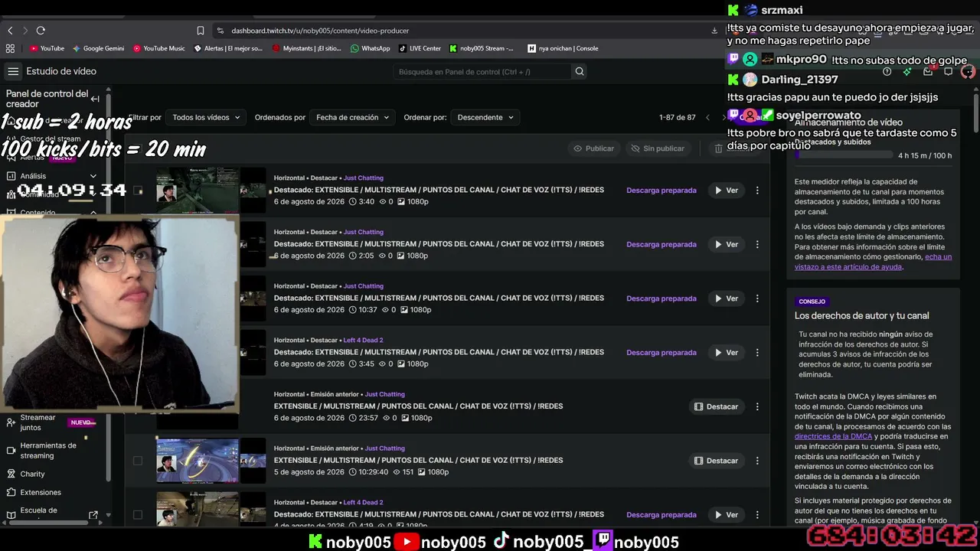This screenshot has height=551, width=980.
Task: Select the checkbox for the 10:29:40 broadcast
Action: [138, 461]
